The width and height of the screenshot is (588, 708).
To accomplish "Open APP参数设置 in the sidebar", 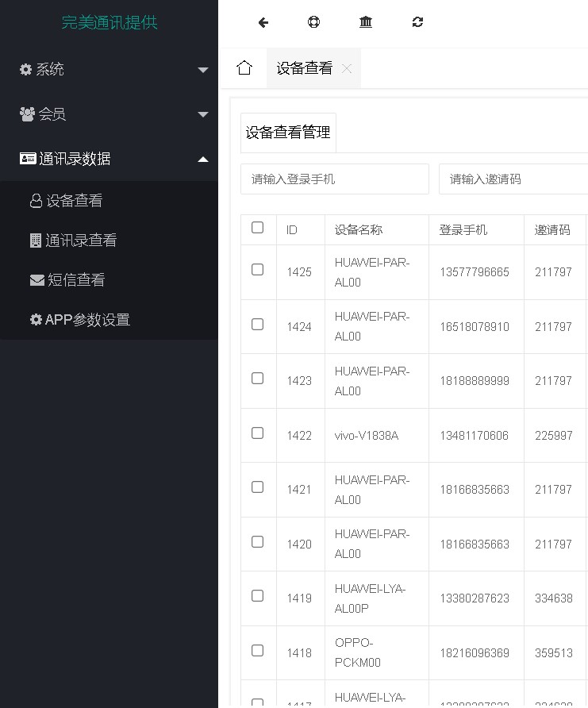I will (x=109, y=320).
